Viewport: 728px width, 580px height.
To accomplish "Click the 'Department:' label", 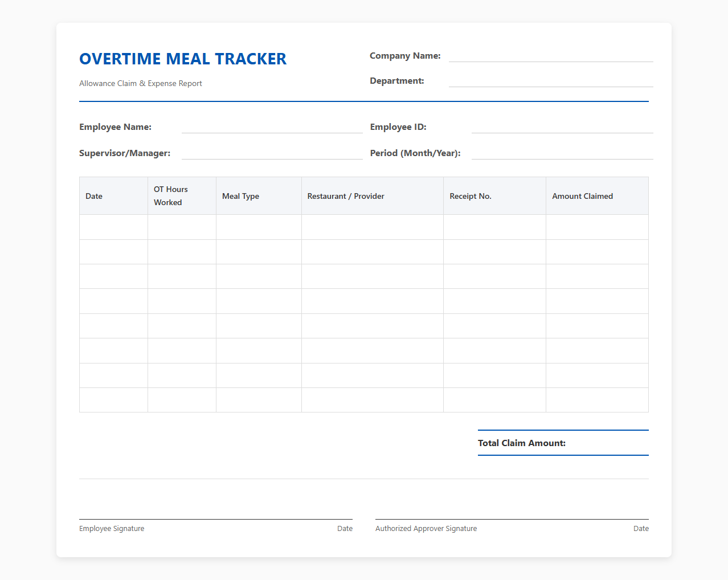I will click(397, 81).
